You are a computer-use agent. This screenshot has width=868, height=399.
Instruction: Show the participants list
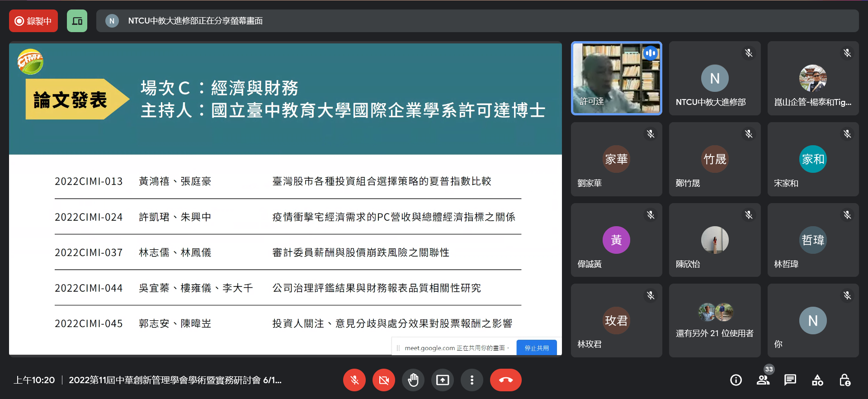(x=763, y=380)
